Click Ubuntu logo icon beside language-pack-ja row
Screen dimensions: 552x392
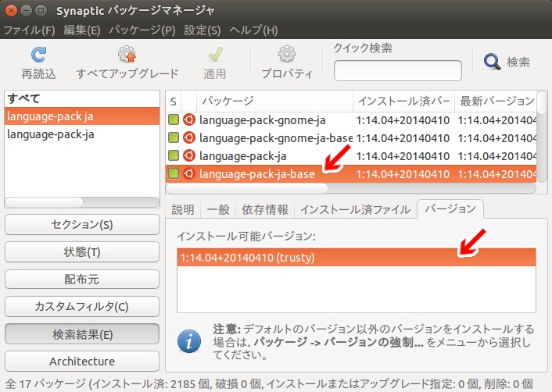pyautogui.click(x=189, y=155)
